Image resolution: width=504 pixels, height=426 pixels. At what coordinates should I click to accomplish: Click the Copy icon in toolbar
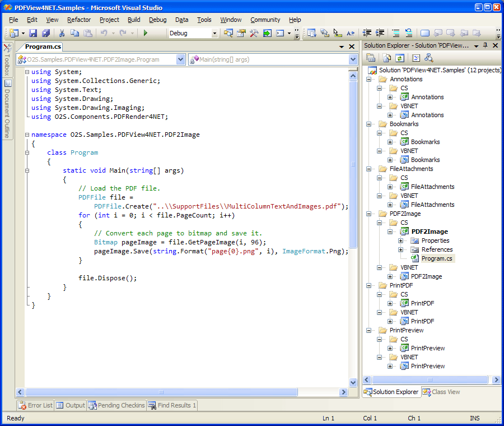click(75, 33)
